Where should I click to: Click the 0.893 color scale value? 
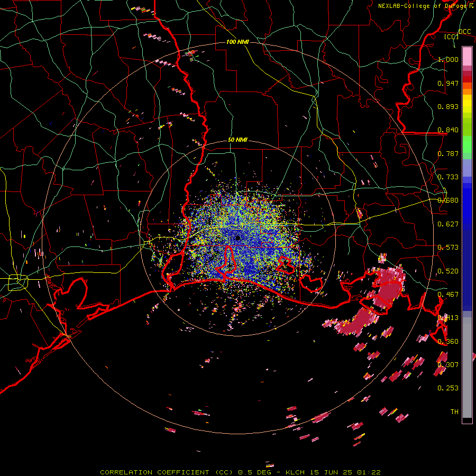point(448,106)
